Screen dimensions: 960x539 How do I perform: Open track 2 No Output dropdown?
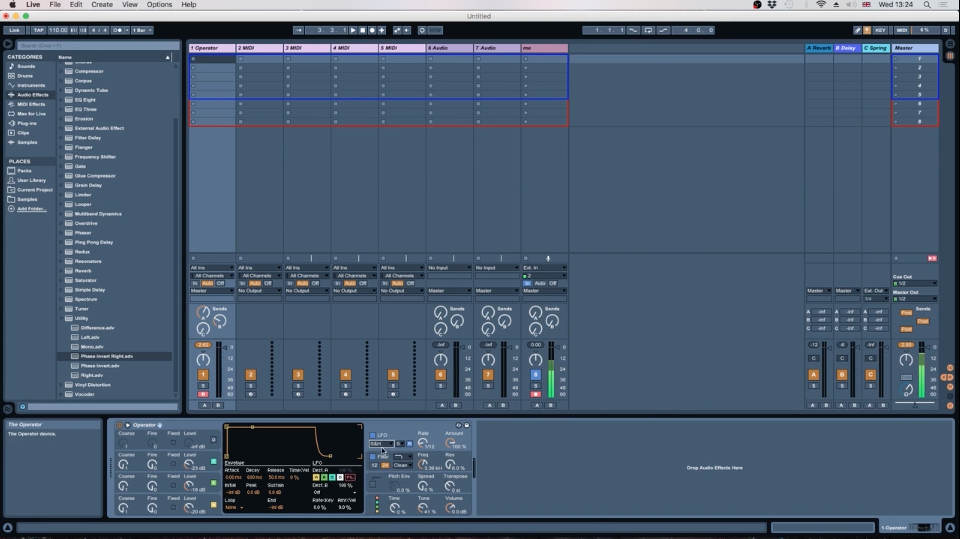(260, 291)
